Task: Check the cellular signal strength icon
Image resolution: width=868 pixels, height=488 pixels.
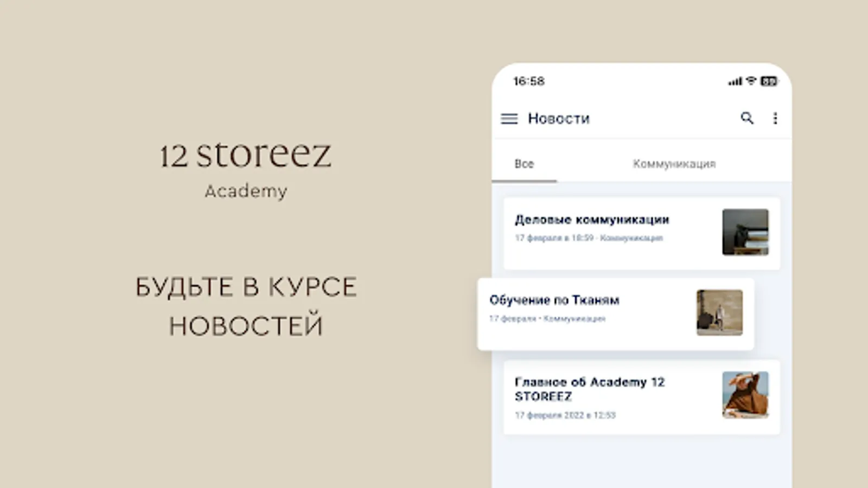Action: (735, 81)
